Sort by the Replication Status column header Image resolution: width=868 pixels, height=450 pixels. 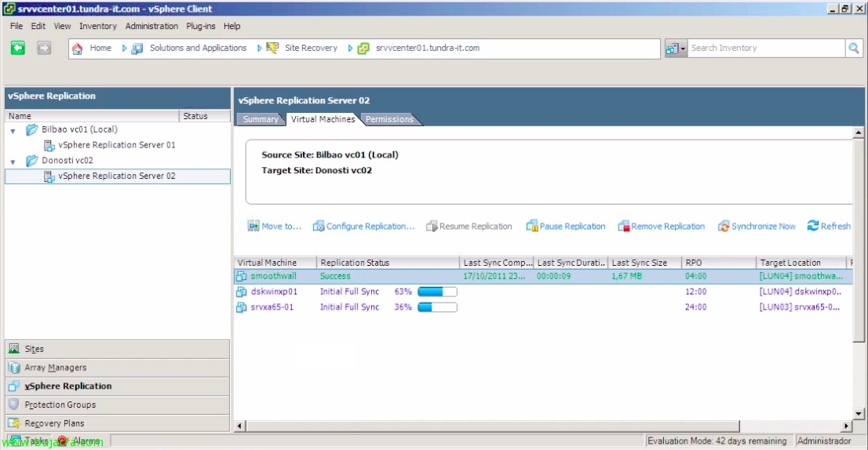click(x=388, y=263)
